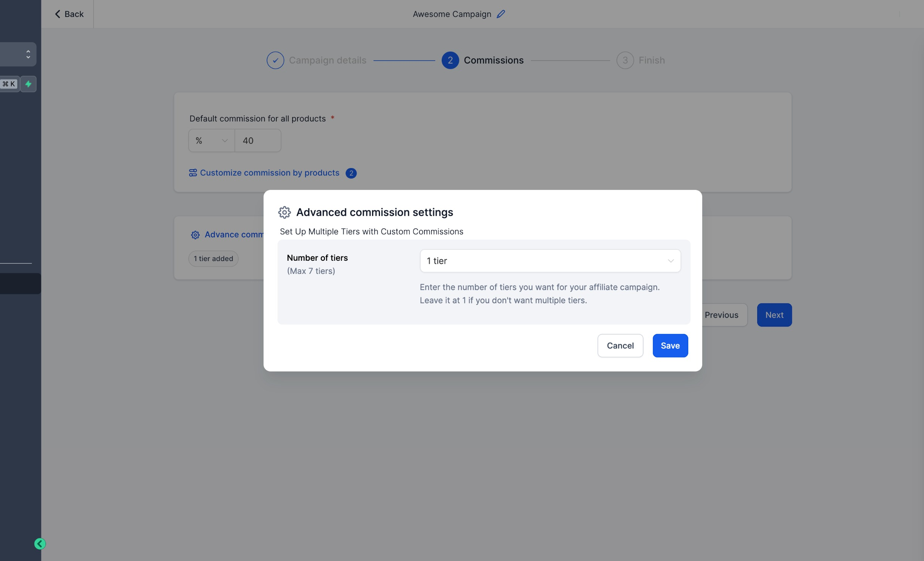
Task: Click the Back button
Action: (x=69, y=14)
